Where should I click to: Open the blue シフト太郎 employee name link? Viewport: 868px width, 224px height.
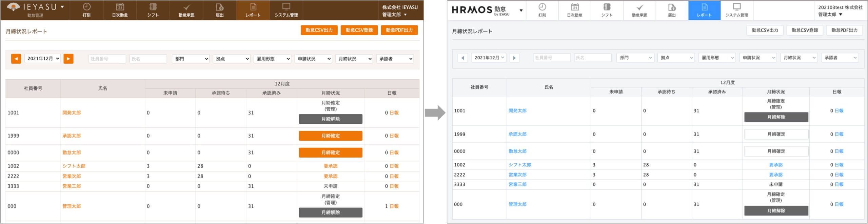coord(519,165)
